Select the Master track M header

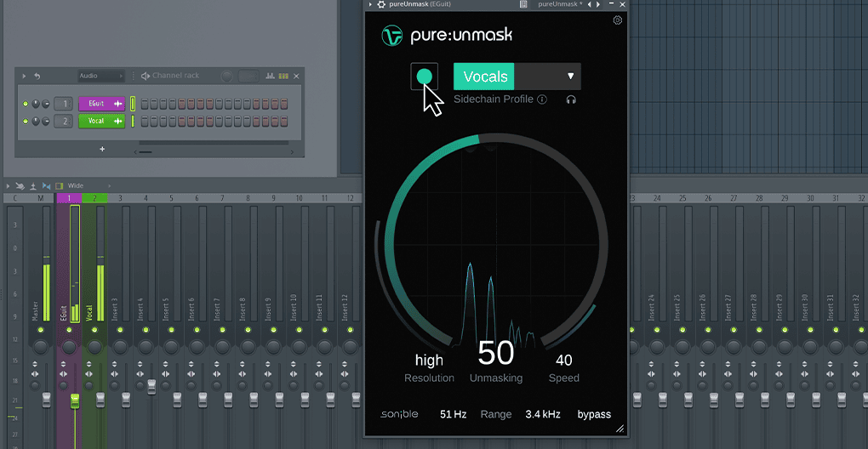[x=40, y=198]
